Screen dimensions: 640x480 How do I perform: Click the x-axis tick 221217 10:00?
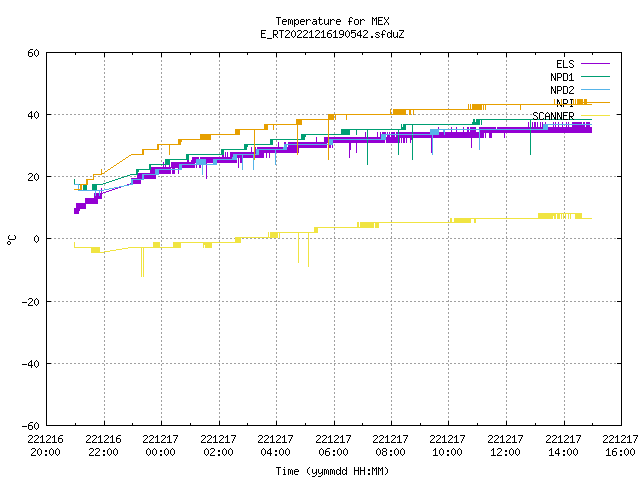click(x=448, y=446)
